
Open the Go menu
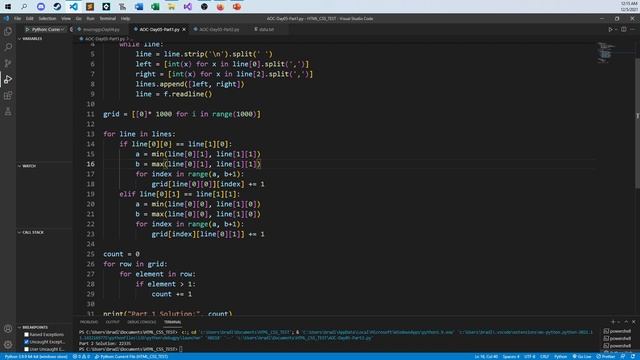pyautogui.click(x=78, y=18)
